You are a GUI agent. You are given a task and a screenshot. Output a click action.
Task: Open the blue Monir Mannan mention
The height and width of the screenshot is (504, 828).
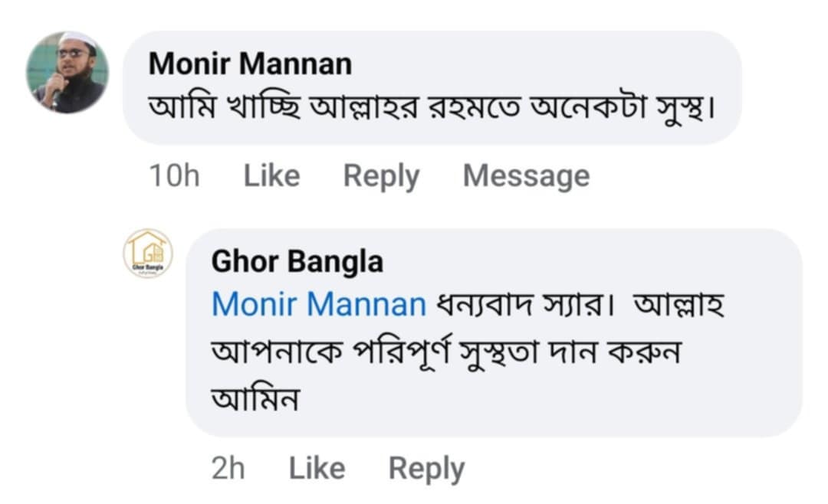click(x=318, y=305)
